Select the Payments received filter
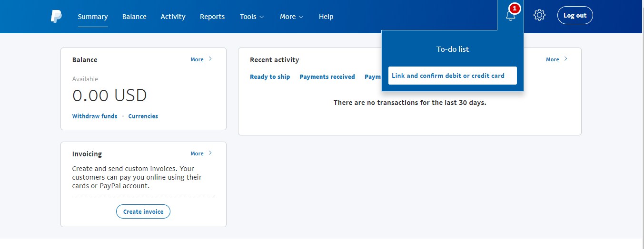This screenshot has width=644, height=249. (327, 77)
